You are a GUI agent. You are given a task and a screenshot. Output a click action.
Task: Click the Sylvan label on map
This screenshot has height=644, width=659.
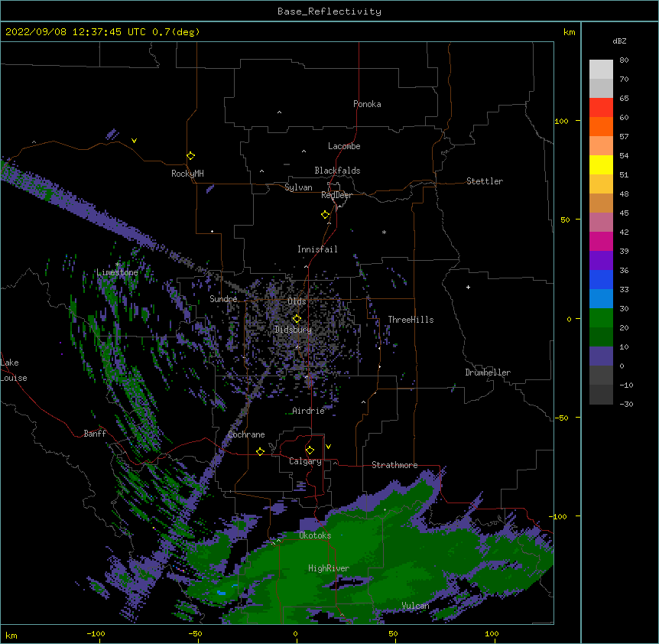298,187
